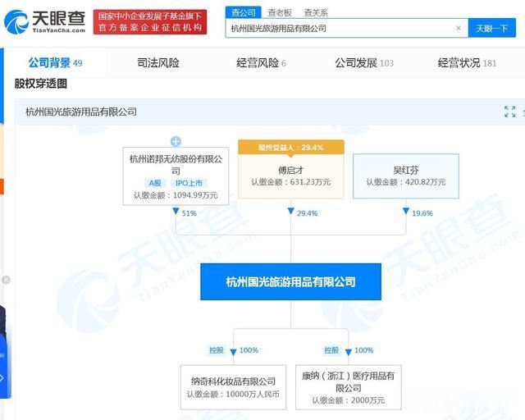
Task: Open the fullscreen view of the equity chart
Action: (510, 112)
